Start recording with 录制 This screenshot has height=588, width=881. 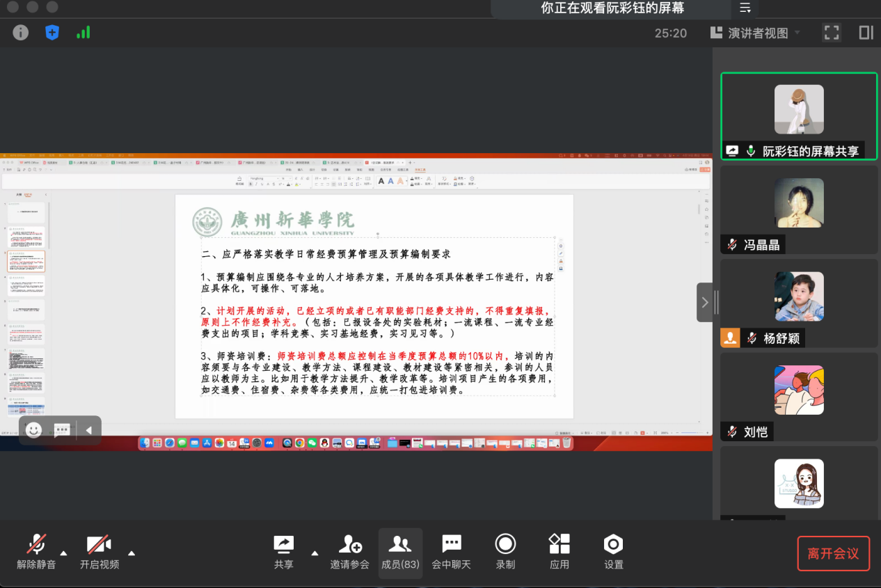click(x=505, y=553)
